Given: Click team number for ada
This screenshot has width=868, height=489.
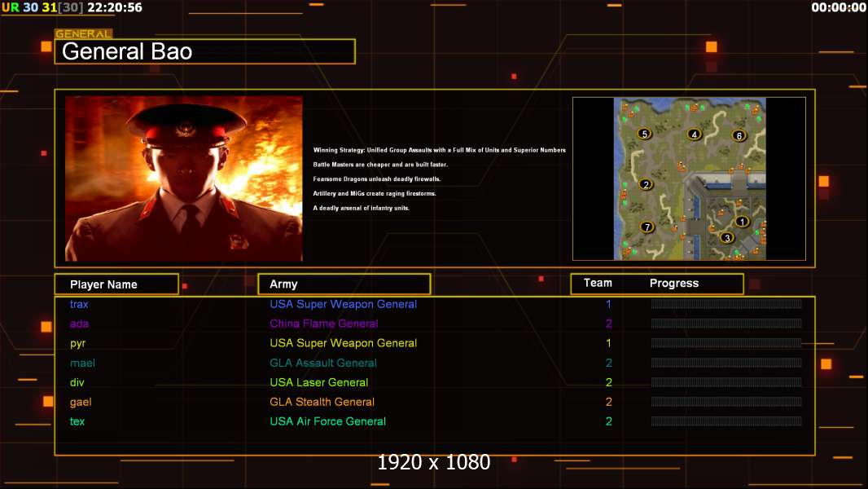Looking at the screenshot, I should 608,324.
